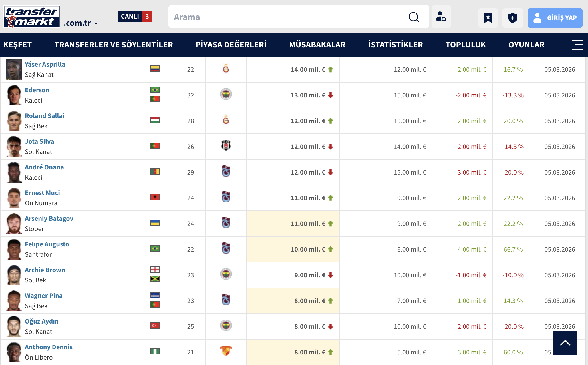
Task: Click the Giriş Yap login button
Action: point(555,18)
